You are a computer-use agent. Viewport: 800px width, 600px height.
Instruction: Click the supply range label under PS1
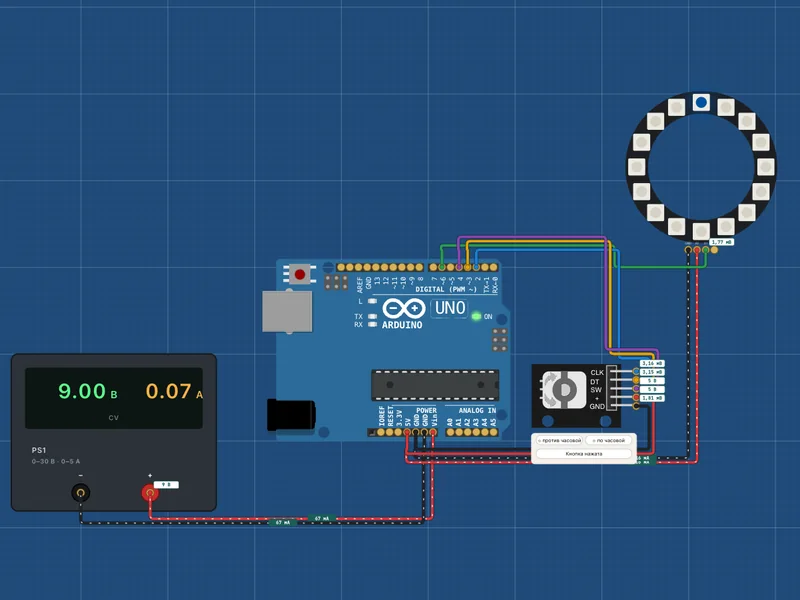[56, 461]
